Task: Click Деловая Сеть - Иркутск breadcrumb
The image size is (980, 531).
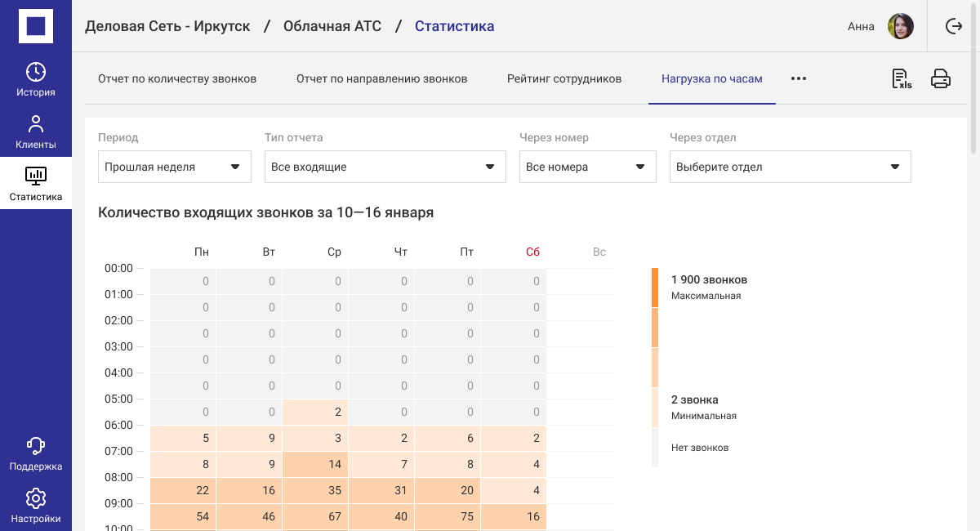Action: 167,26
